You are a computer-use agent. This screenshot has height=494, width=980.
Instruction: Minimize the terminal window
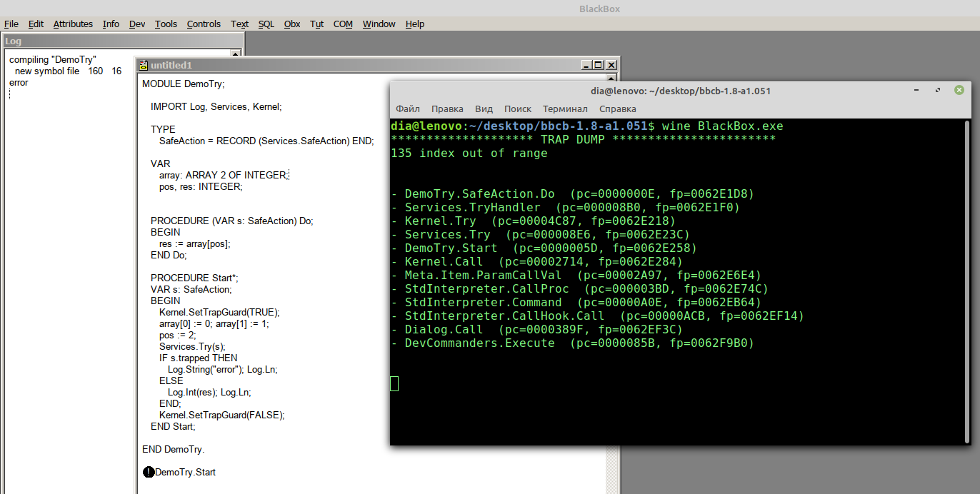pyautogui.click(x=916, y=90)
